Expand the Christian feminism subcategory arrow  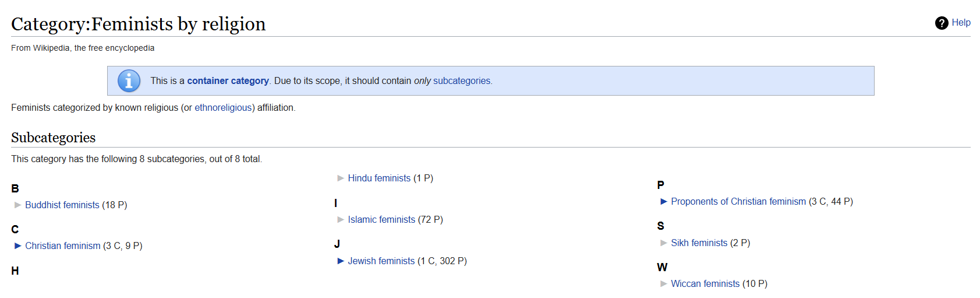(x=18, y=246)
